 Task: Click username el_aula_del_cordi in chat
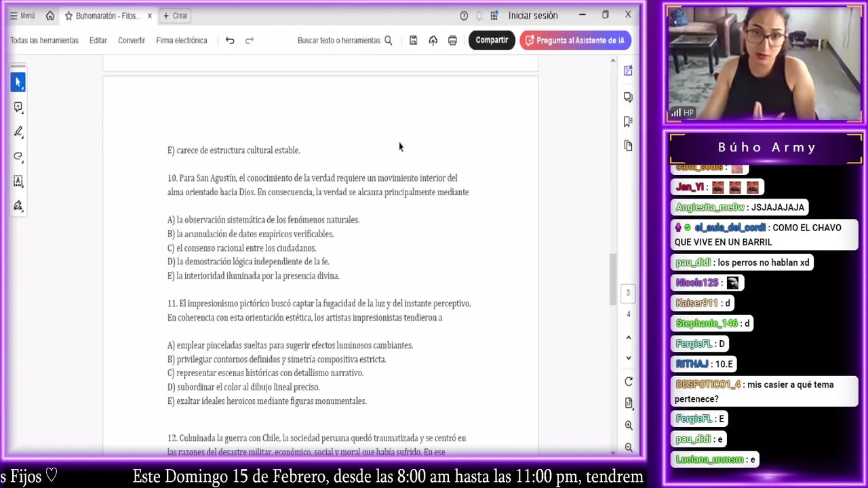tap(730, 228)
